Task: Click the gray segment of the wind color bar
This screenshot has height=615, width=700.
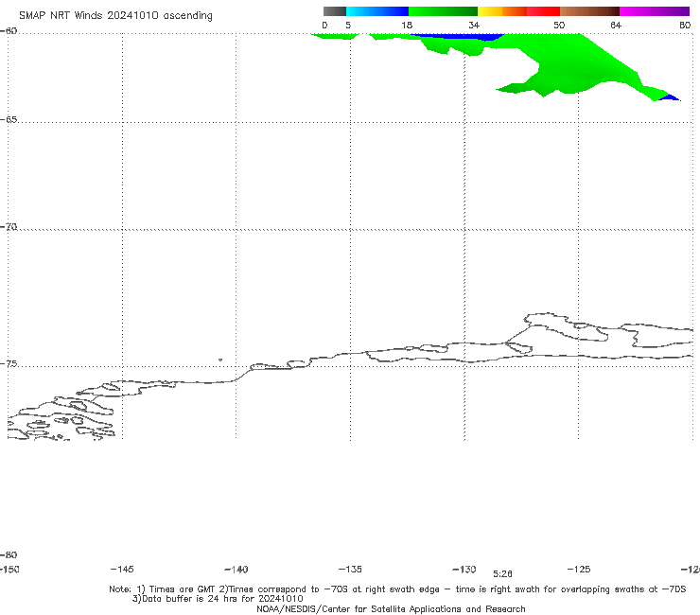Action: (x=335, y=11)
